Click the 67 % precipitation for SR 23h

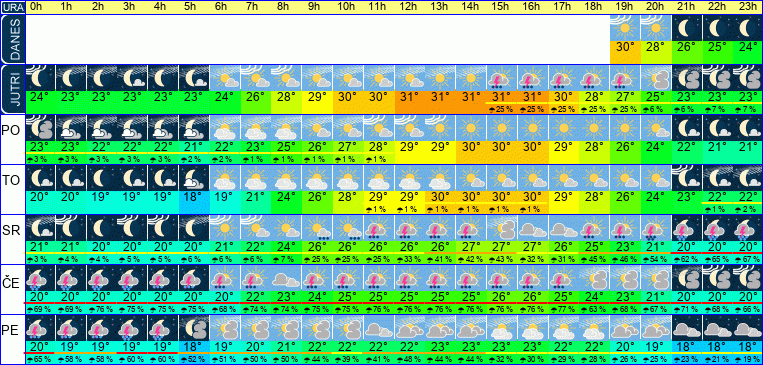(x=748, y=258)
